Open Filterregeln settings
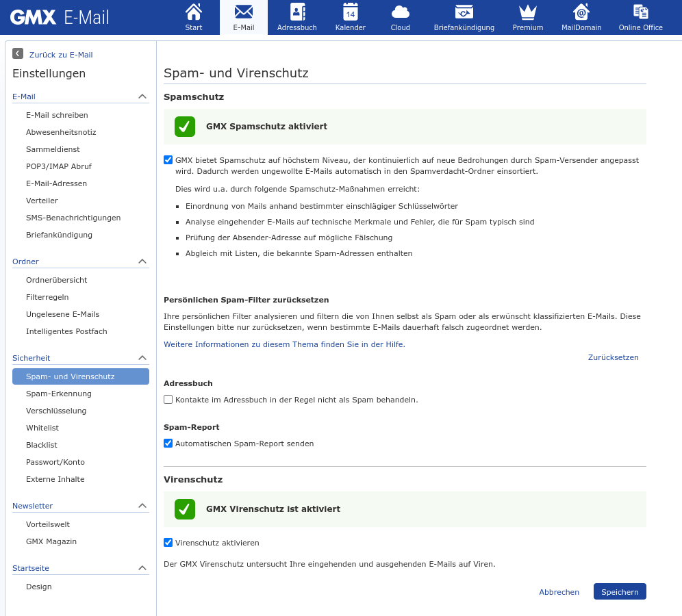 pos(47,297)
